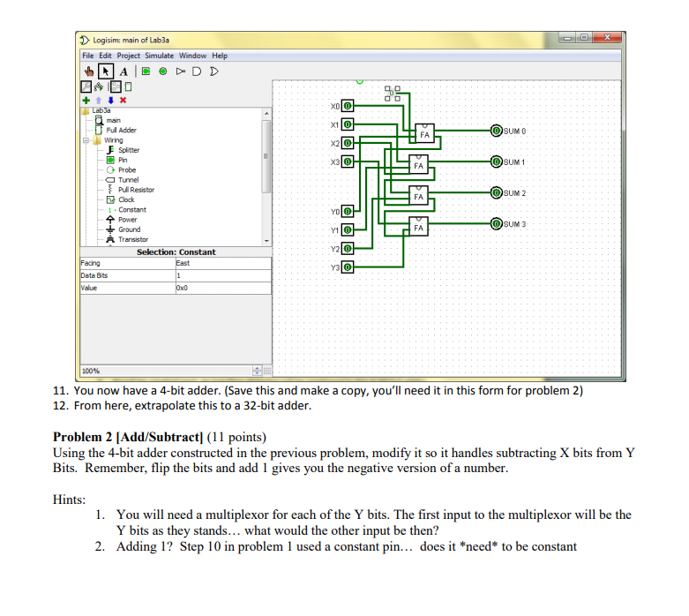Image resolution: width=689 pixels, height=616 pixels.
Task: Click the zoom level stepper beside 100%
Action: pyautogui.click(x=258, y=370)
